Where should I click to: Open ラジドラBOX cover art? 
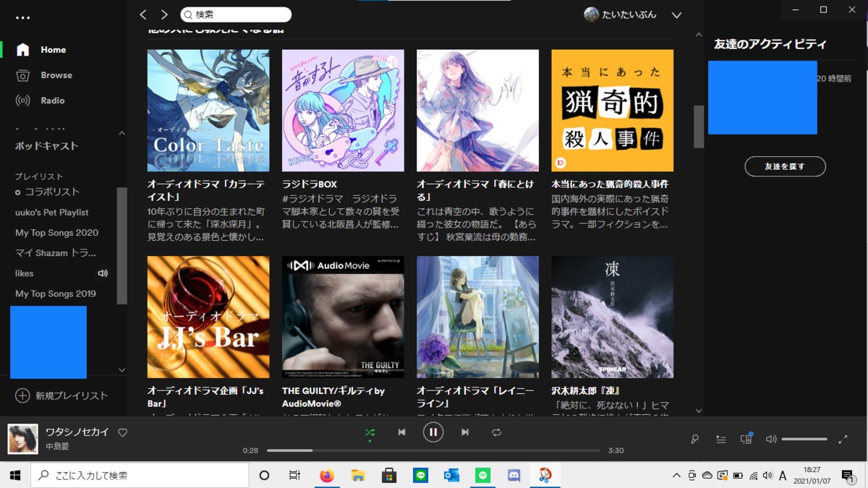(343, 111)
